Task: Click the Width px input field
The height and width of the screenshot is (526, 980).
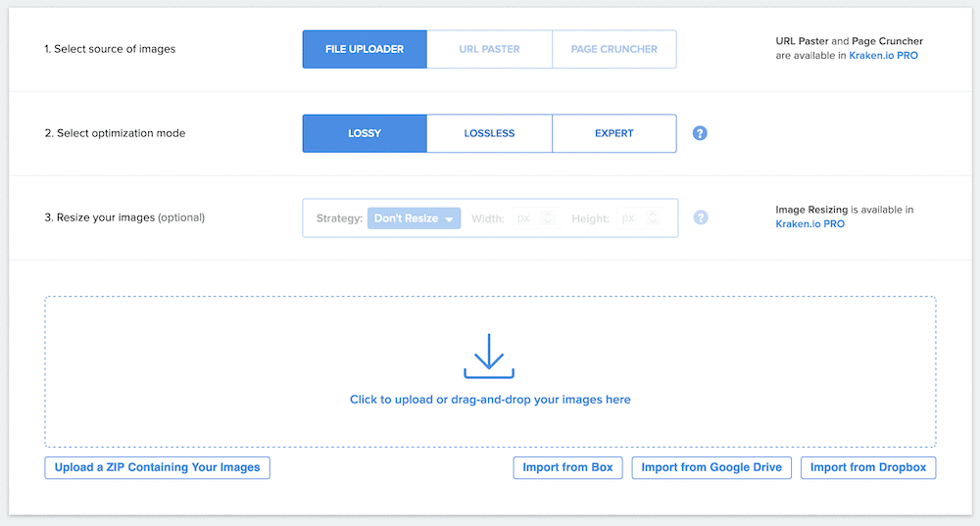Action: (522, 218)
